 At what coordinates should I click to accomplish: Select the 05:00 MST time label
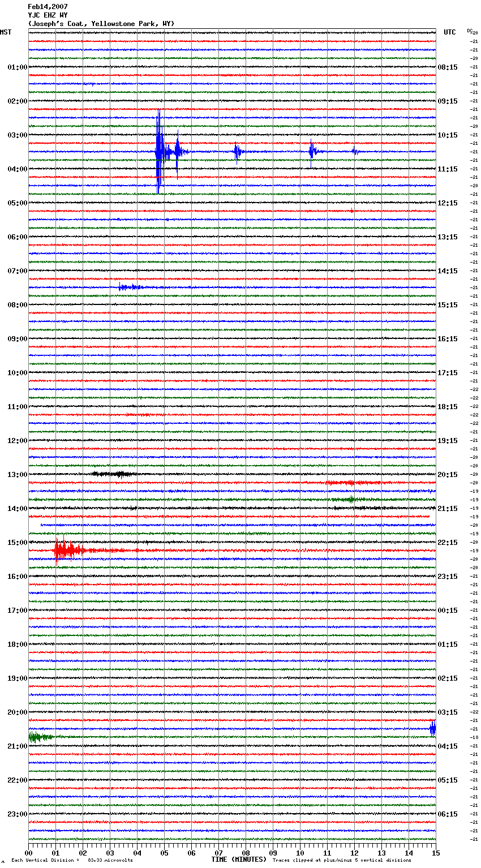pyautogui.click(x=17, y=203)
